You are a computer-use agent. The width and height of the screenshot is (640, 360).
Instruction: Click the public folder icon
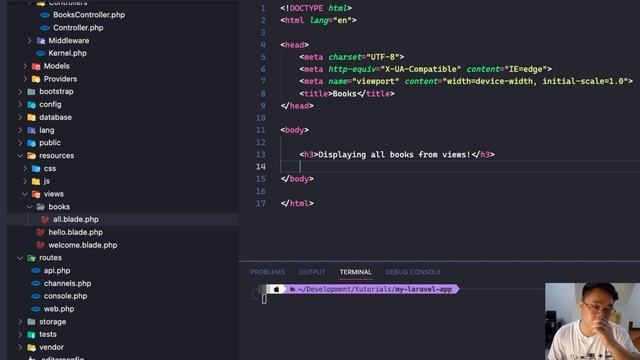[31, 143]
